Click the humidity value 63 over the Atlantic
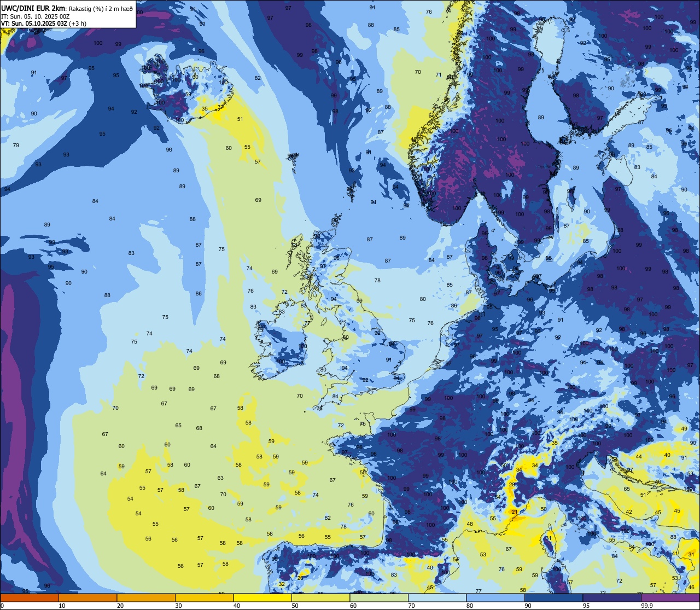The height and width of the screenshot is (610, 700). 220,478
